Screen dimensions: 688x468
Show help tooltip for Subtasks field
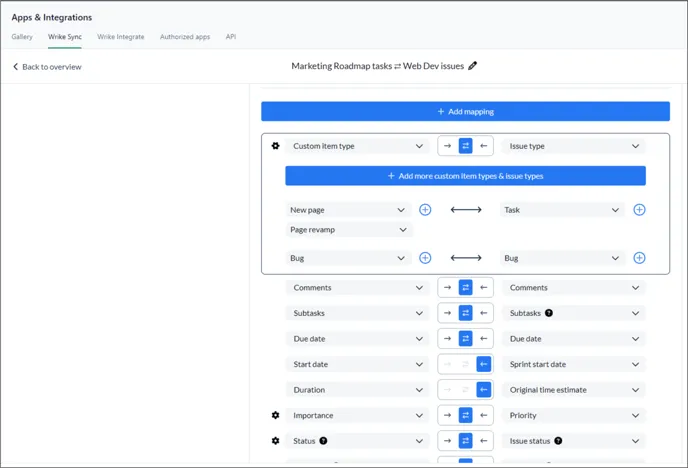coord(548,313)
